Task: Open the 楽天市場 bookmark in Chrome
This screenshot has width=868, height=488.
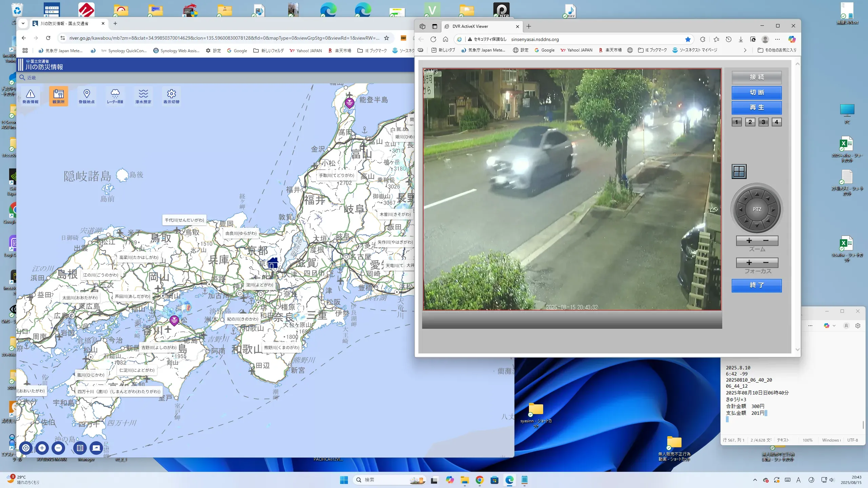Action: point(339,51)
